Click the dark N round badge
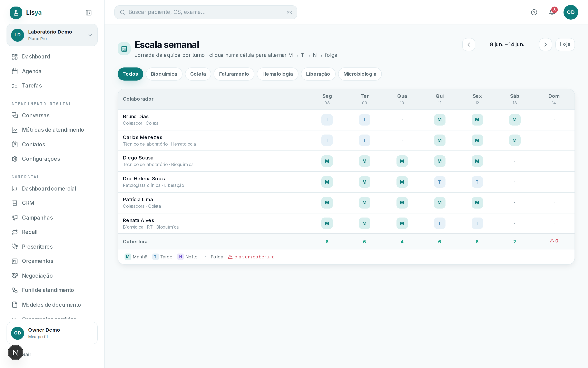The image size is (588, 368). [15, 352]
